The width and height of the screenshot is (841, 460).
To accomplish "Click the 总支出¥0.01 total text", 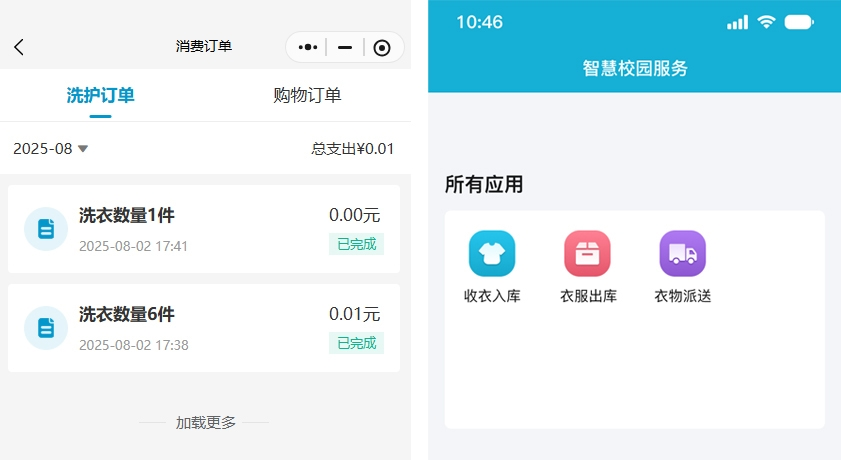I will pos(352,149).
